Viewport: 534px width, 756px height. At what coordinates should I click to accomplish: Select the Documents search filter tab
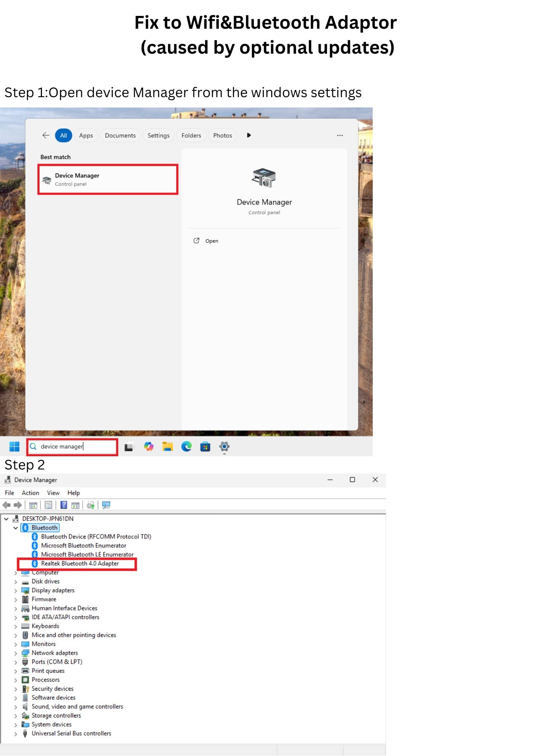(x=120, y=135)
